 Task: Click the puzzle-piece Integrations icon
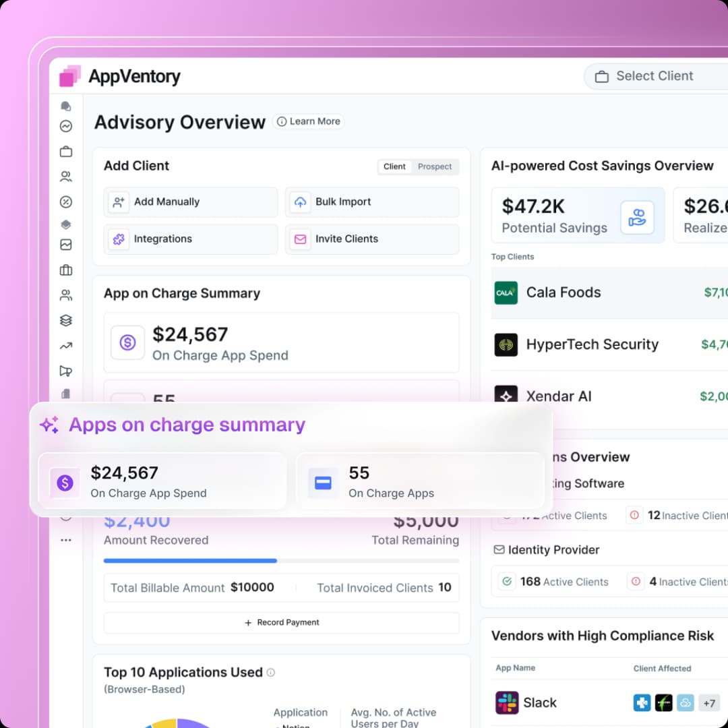pos(119,239)
